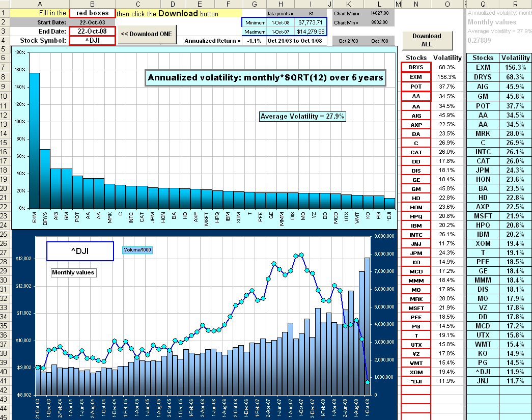The width and height of the screenshot is (532, 420).
Task: Select the POT red box in column N
Action: (x=416, y=87)
